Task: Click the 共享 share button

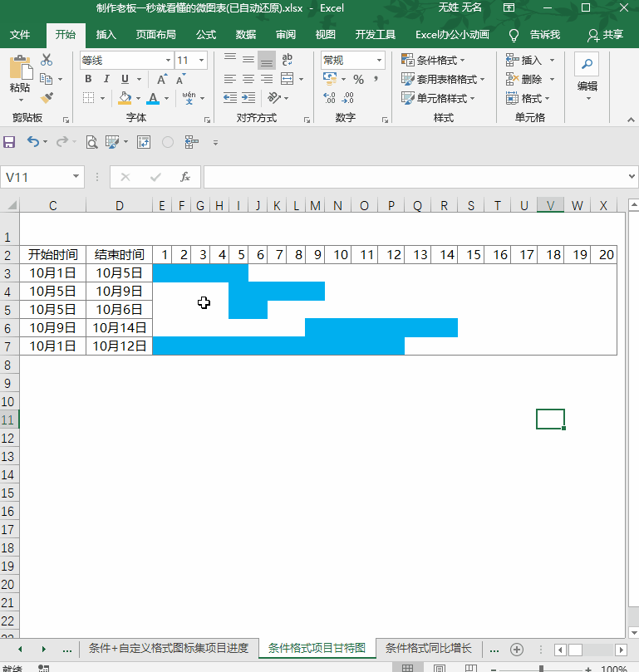Action: [x=605, y=35]
